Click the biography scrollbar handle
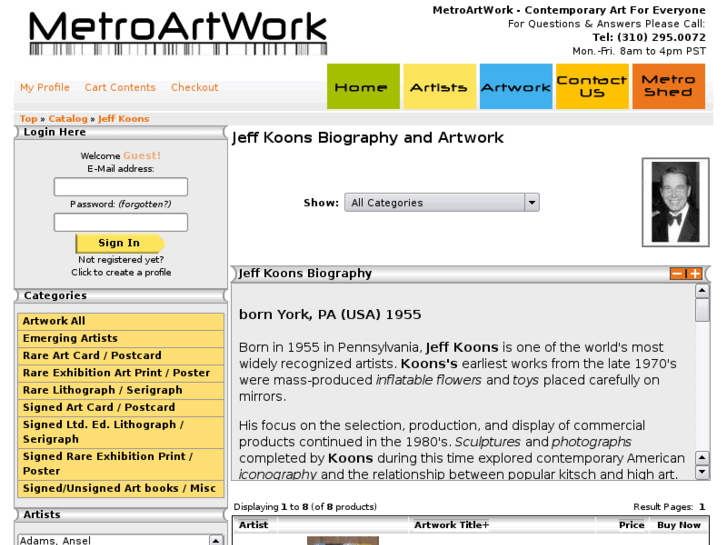Screen dimensions: 727x545 click(x=702, y=310)
